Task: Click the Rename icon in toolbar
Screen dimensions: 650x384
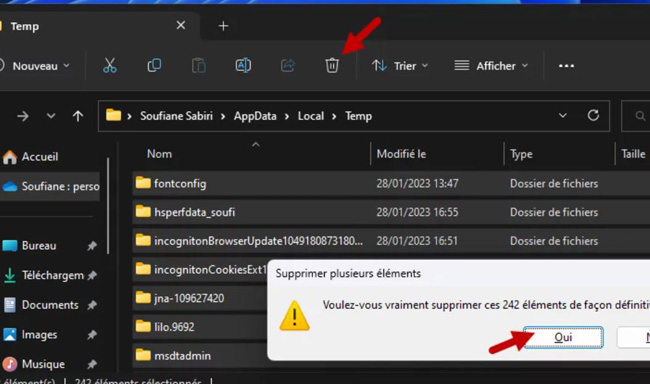Action: 243,66
